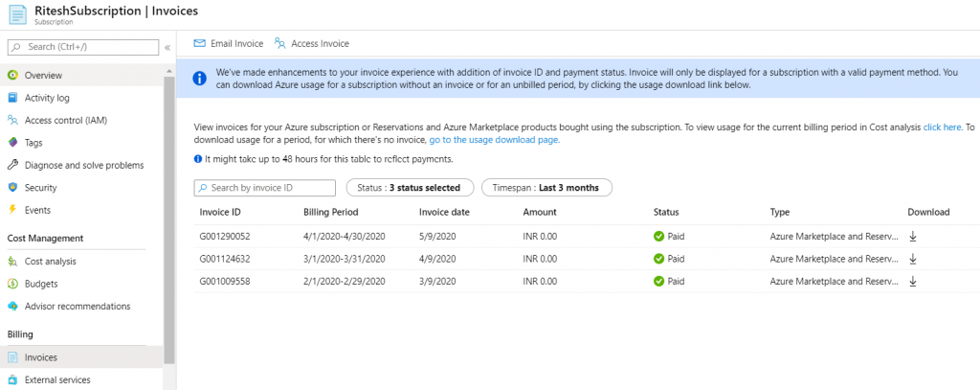980x390 pixels.
Task: Open Overview in the left menu
Action: click(x=43, y=75)
